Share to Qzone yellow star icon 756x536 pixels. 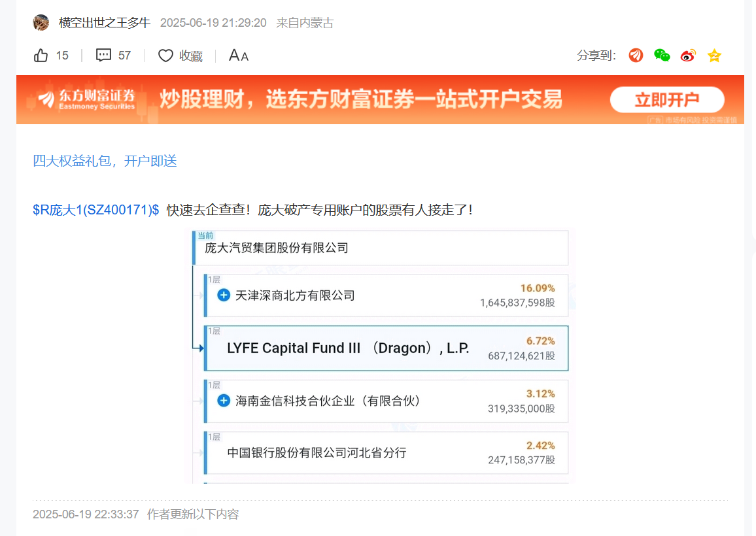[714, 56]
